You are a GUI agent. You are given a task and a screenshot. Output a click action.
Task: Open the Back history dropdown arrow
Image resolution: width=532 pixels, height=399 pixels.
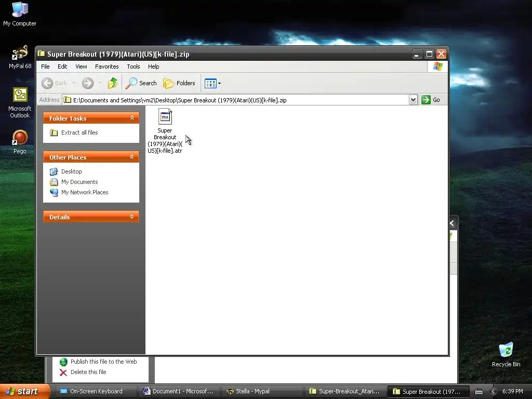click(73, 83)
